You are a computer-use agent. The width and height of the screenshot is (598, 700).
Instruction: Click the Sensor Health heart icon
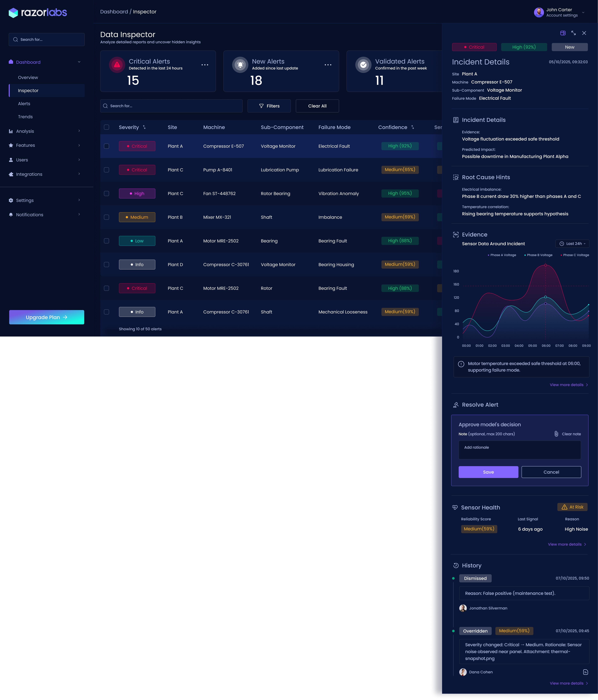[455, 507]
